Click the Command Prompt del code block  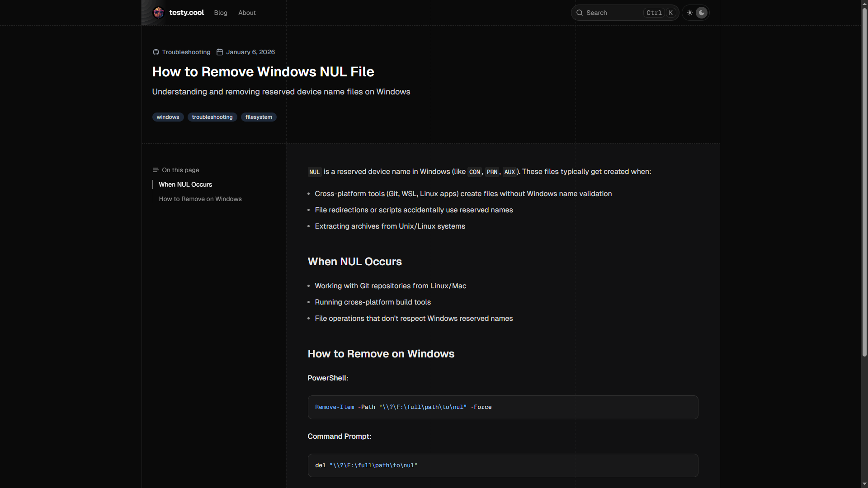click(x=503, y=465)
